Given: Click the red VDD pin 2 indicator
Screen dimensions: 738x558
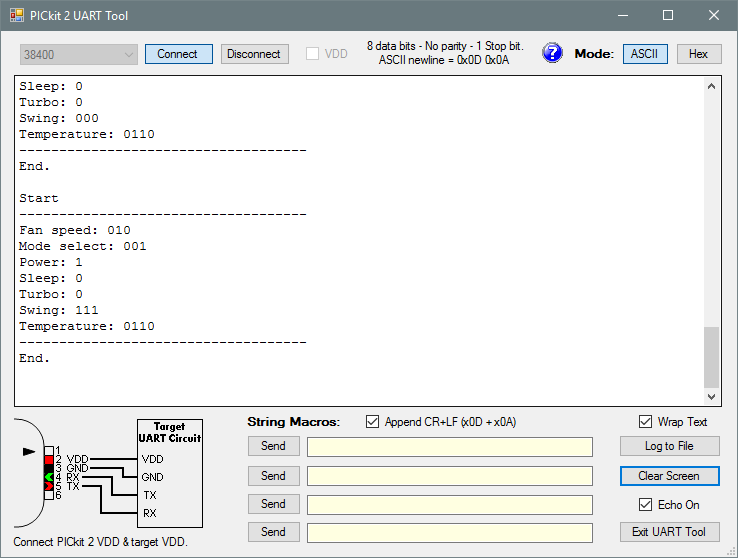Looking at the screenshot, I should 49,460.
